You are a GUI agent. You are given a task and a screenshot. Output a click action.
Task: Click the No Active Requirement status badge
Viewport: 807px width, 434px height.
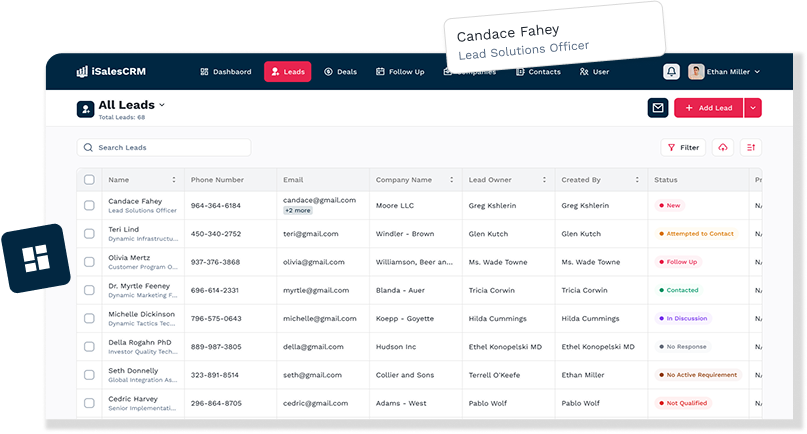tap(698, 375)
